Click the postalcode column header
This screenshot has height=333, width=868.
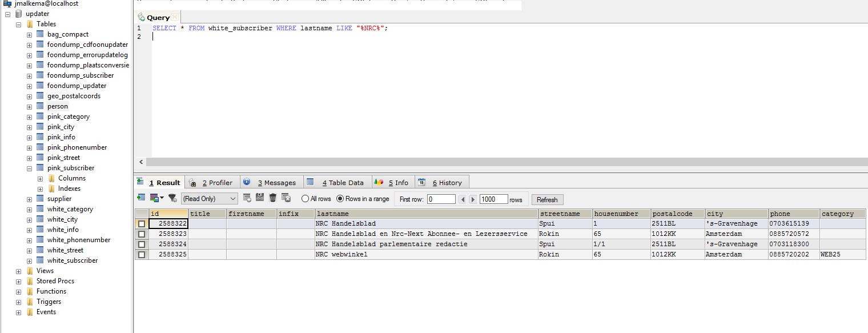[x=678, y=214]
